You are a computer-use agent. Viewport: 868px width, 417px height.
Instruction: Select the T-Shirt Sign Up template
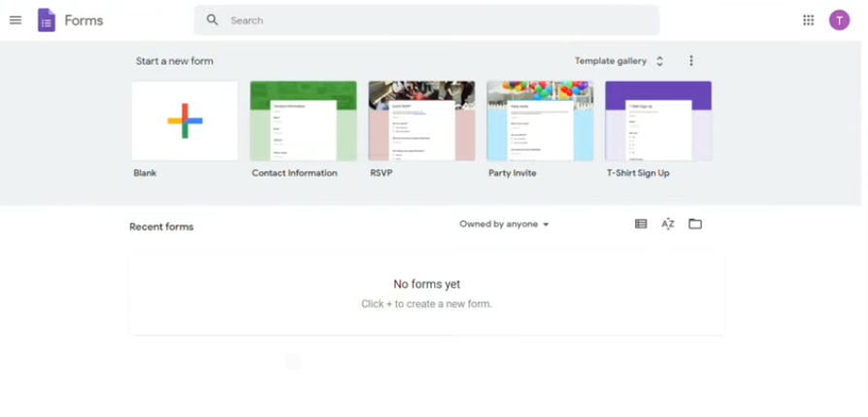658,121
